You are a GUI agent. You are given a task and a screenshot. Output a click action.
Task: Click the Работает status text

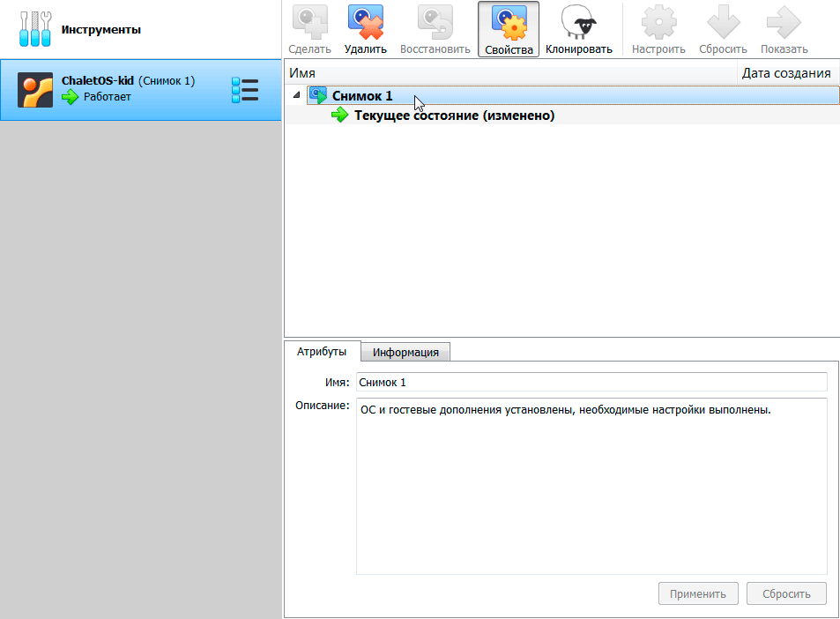[x=108, y=97]
